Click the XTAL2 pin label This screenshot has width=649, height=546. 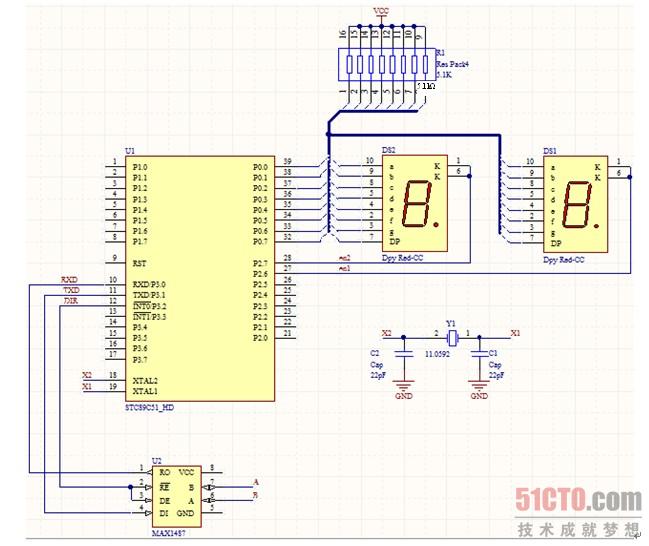(145, 381)
